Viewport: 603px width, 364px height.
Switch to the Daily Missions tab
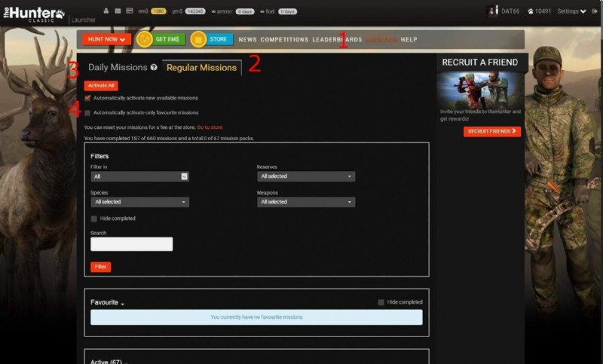(x=118, y=68)
